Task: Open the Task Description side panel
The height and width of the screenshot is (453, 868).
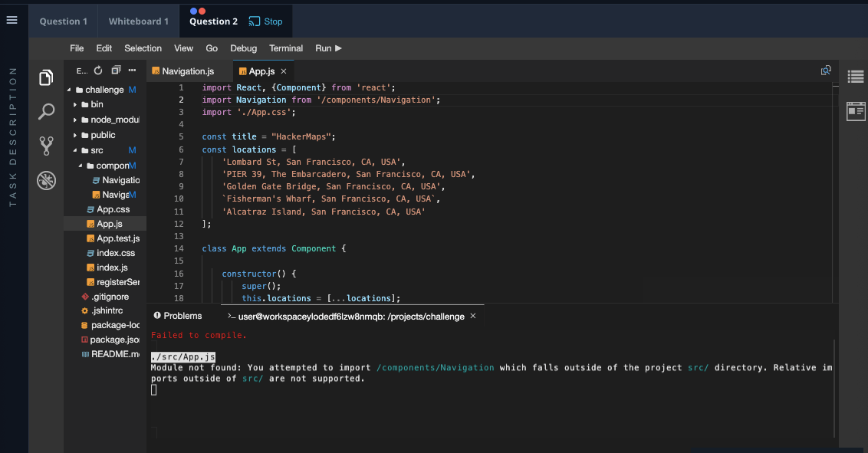Action: click(13, 137)
